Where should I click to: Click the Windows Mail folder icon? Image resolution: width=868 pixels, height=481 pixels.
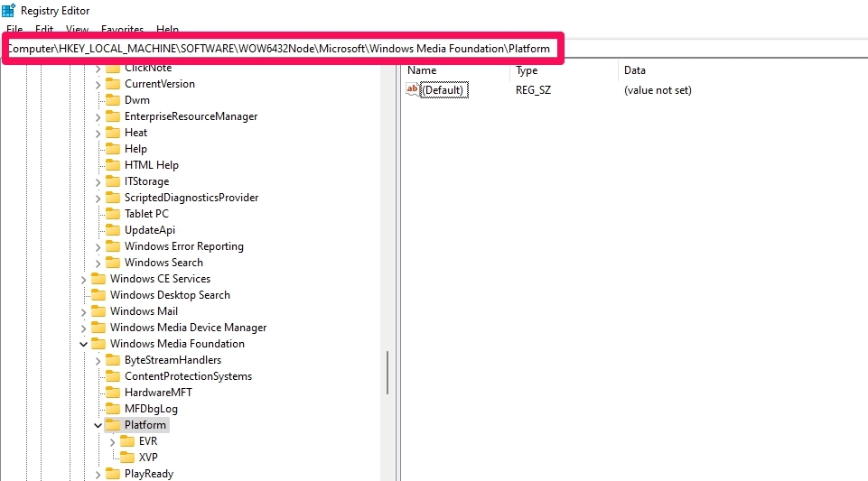point(98,311)
